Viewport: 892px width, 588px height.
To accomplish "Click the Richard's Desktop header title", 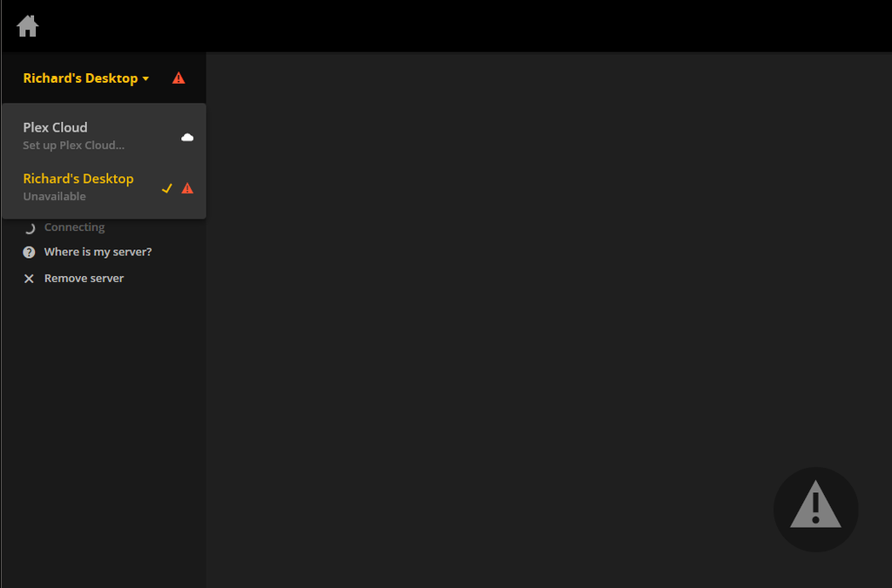I will (x=80, y=78).
